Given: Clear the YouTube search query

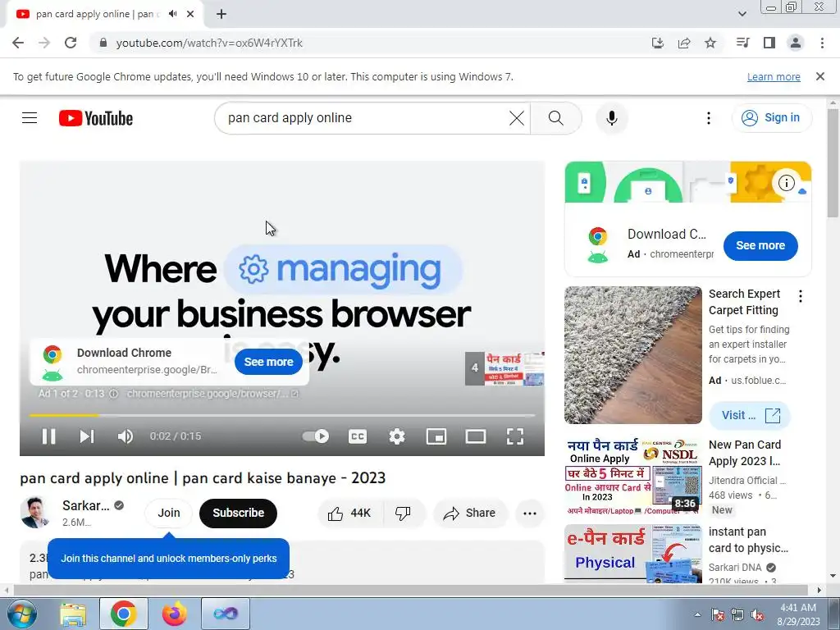Looking at the screenshot, I should pyautogui.click(x=517, y=118).
